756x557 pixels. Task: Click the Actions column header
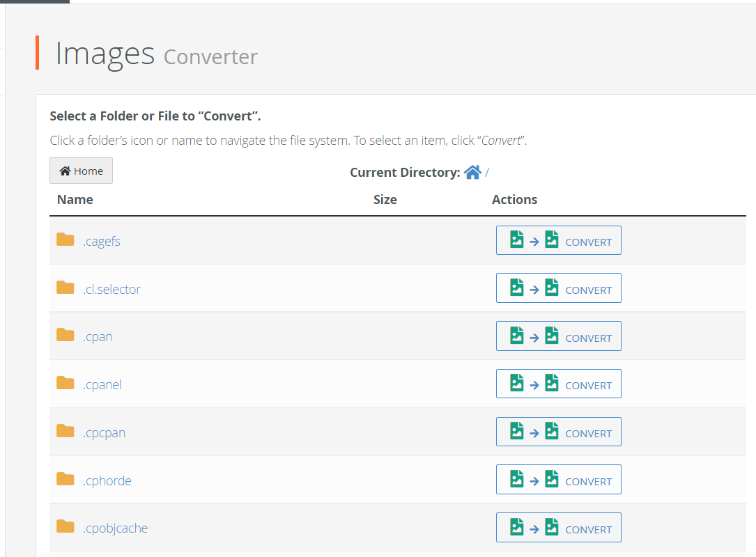pos(514,200)
